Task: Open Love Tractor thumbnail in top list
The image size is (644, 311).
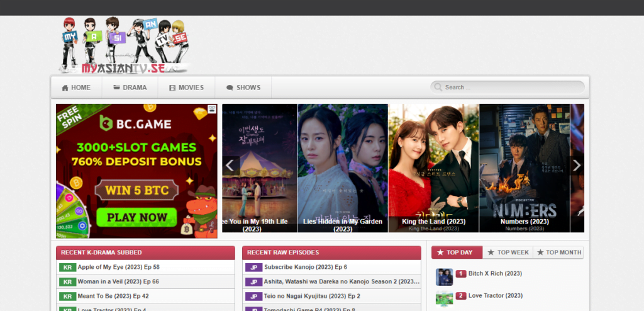Action: point(444,299)
